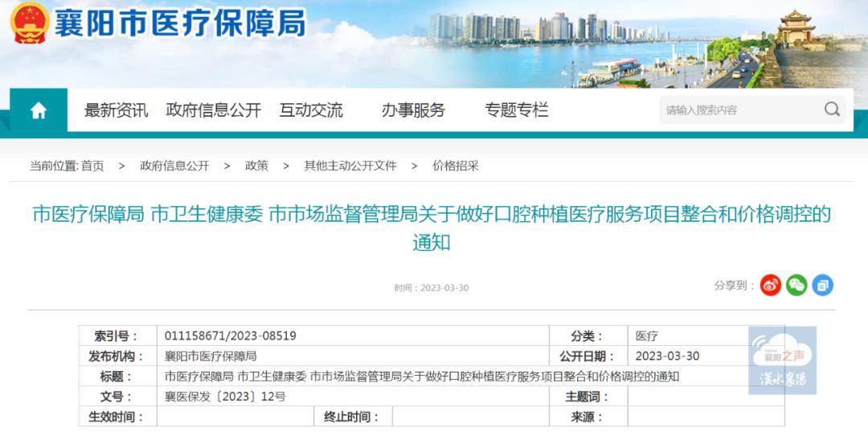Select document number 襄医保发〔2023〕12号
This screenshot has width=868, height=432.
[x=225, y=397]
